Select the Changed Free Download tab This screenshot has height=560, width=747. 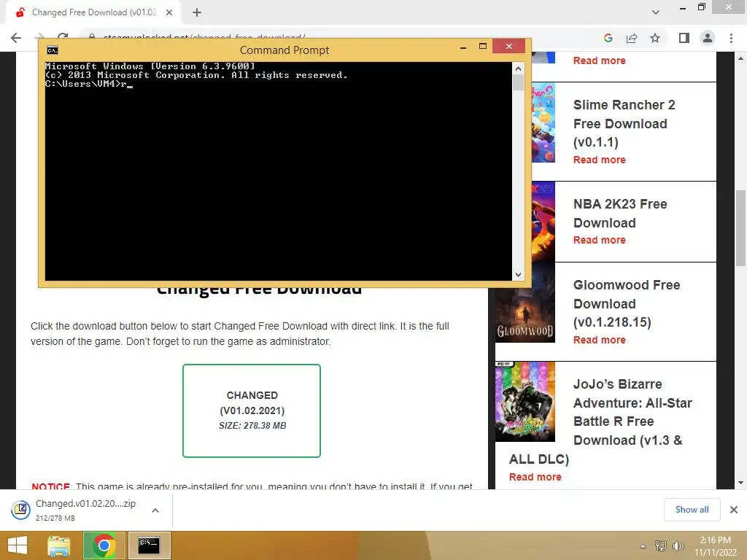click(93, 12)
